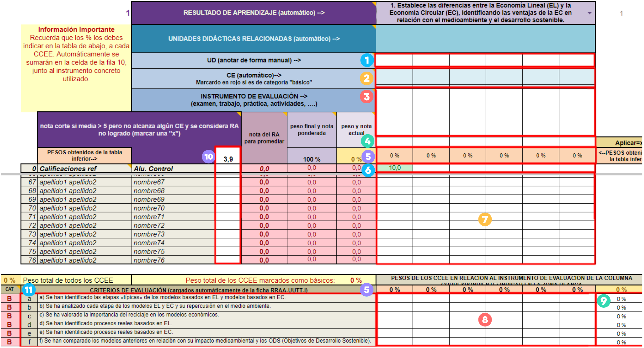Screen dimensions: 644x348
Task: Click student name cell 'nombre72'
Action: click(174, 225)
